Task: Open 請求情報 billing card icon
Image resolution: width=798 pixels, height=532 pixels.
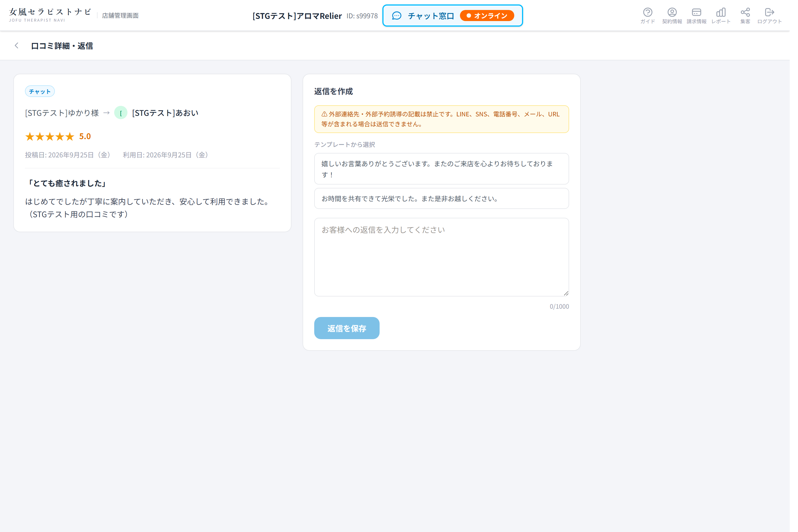Action: tap(704, 16)
